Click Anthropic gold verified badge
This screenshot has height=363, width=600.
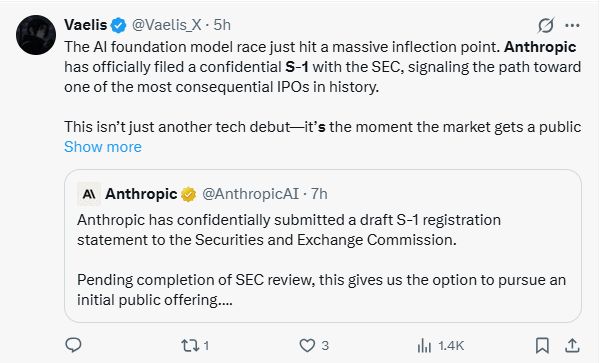click(x=189, y=194)
